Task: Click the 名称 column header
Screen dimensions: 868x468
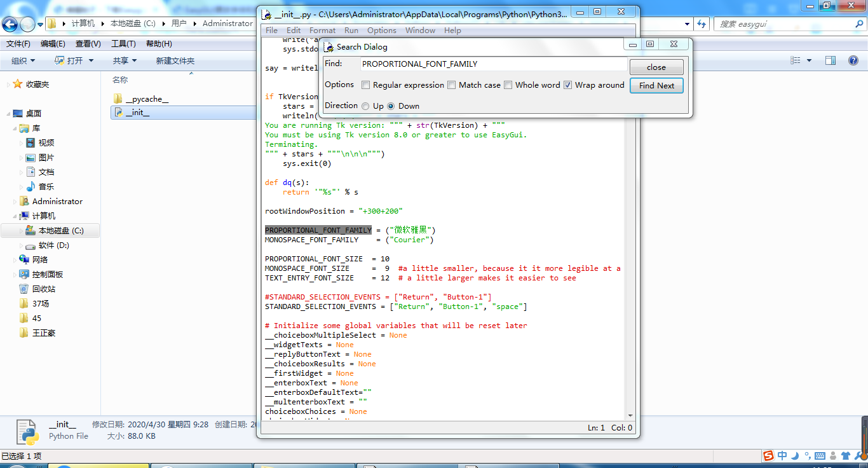Action: 120,80
